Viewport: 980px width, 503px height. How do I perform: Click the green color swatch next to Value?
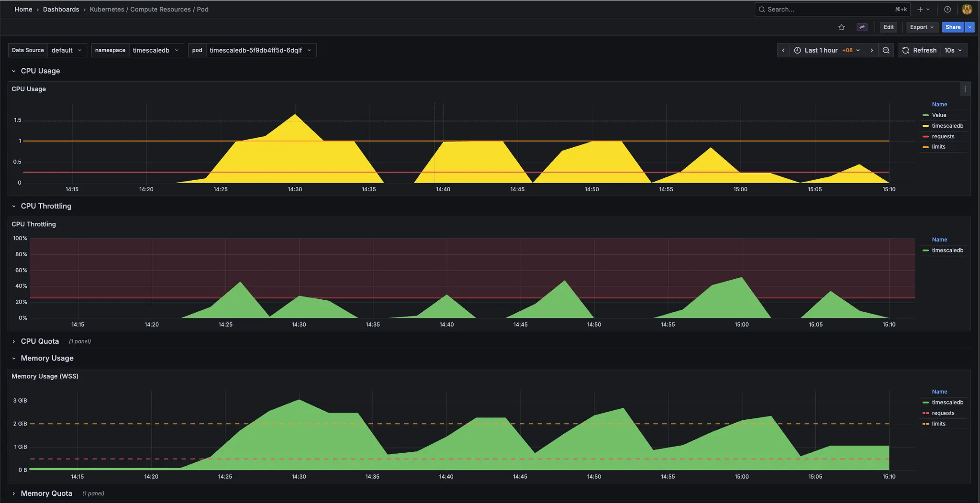[x=926, y=115]
